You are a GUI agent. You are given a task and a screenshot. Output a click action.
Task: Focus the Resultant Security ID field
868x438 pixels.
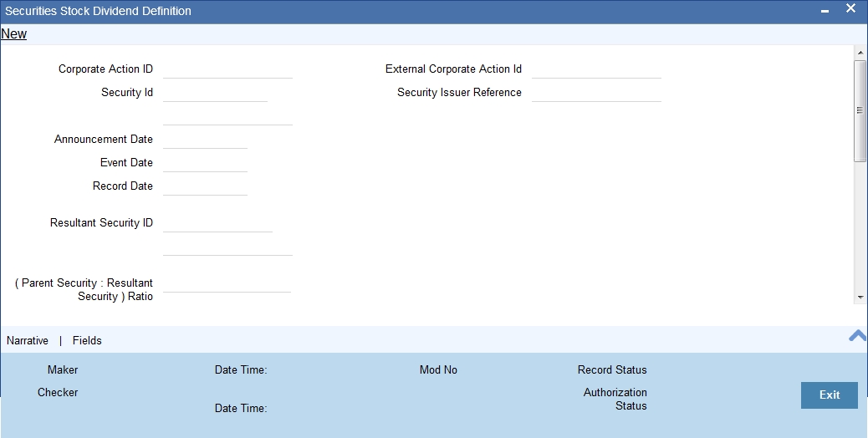(x=217, y=223)
